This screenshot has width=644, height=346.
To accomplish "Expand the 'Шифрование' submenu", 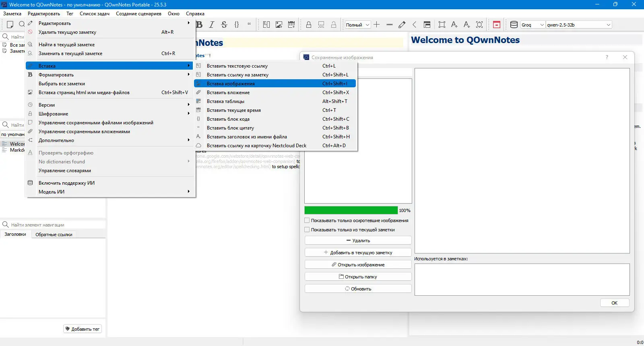I will click(110, 114).
